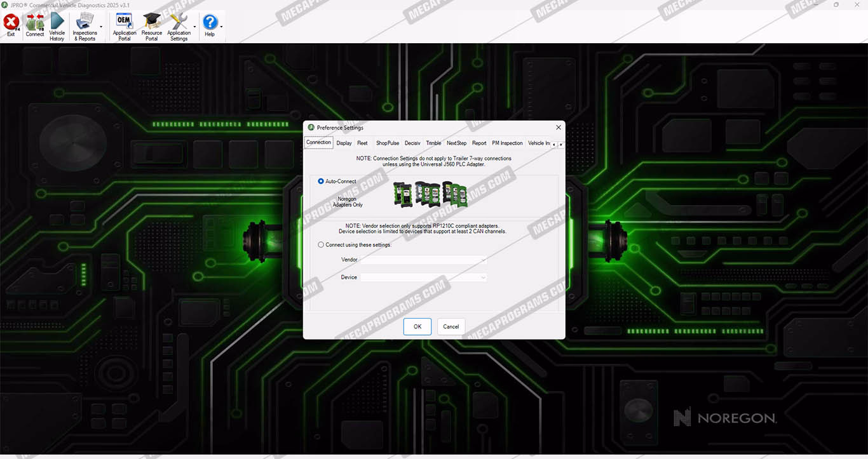This screenshot has height=459, width=868.
Task: Click the red Exit icon
Action: tap(11, 23)
